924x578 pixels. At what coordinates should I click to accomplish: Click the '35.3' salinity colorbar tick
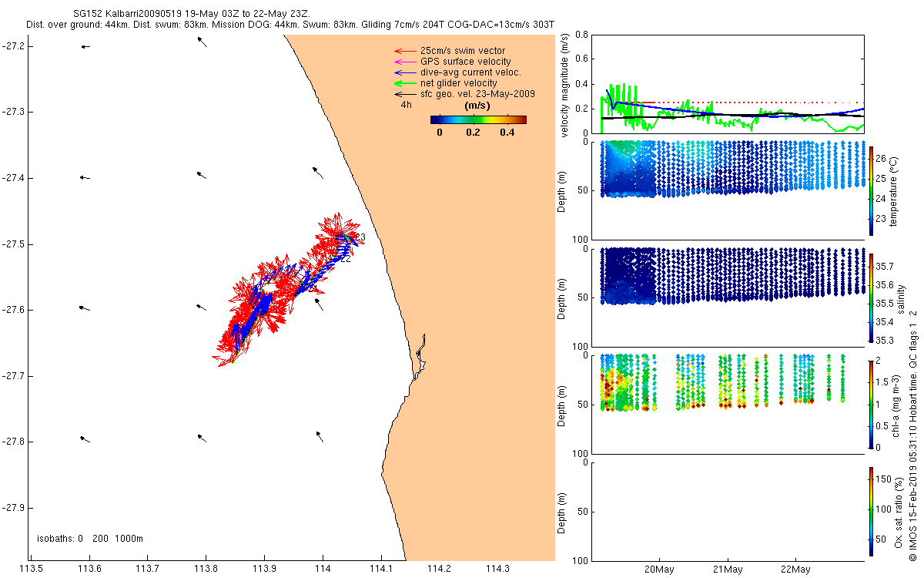pos(885,340)
